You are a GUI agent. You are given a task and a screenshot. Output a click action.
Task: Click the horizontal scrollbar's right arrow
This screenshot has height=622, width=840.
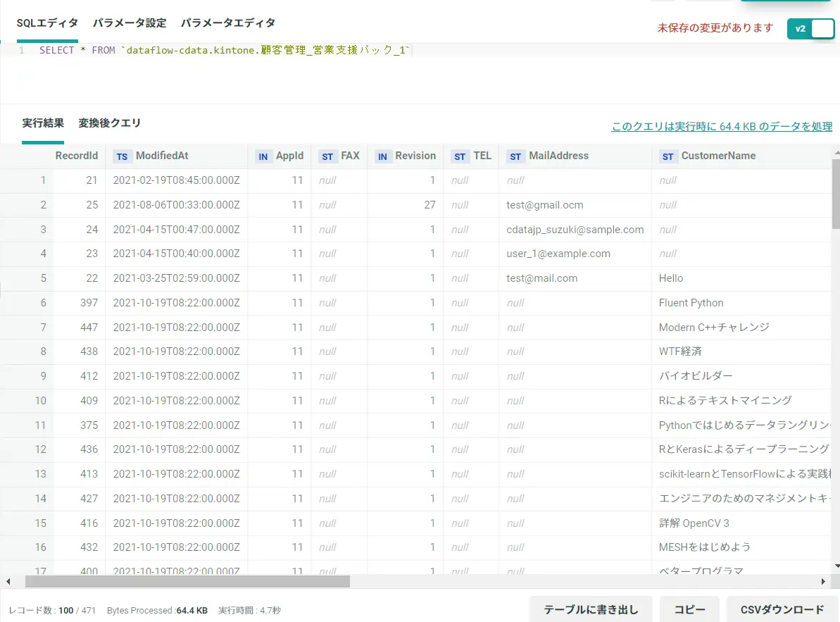pos(823,581)
